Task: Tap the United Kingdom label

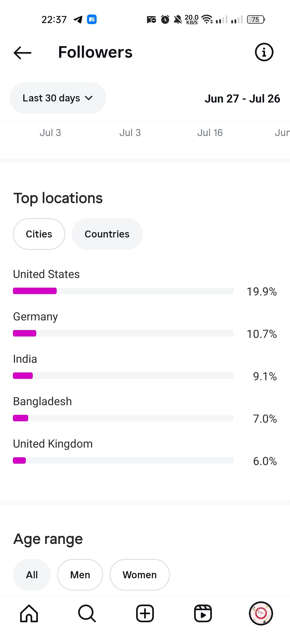Action: point(53,444)
